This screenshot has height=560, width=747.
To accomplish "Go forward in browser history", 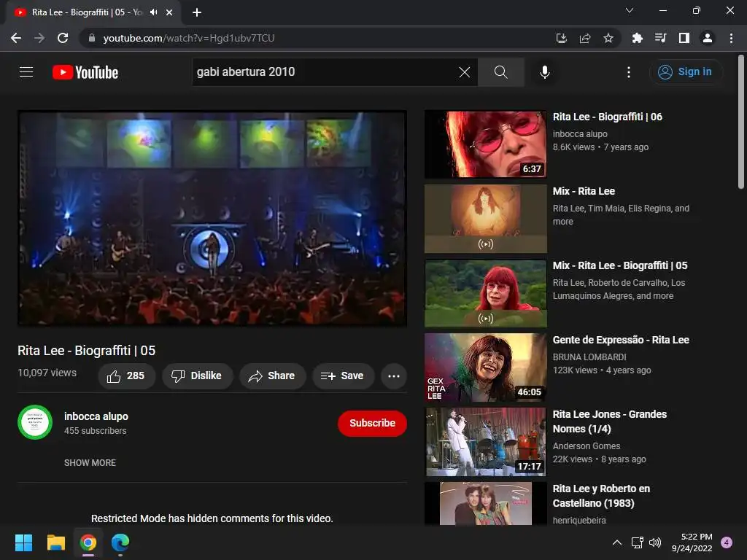I will coord(39,38).
